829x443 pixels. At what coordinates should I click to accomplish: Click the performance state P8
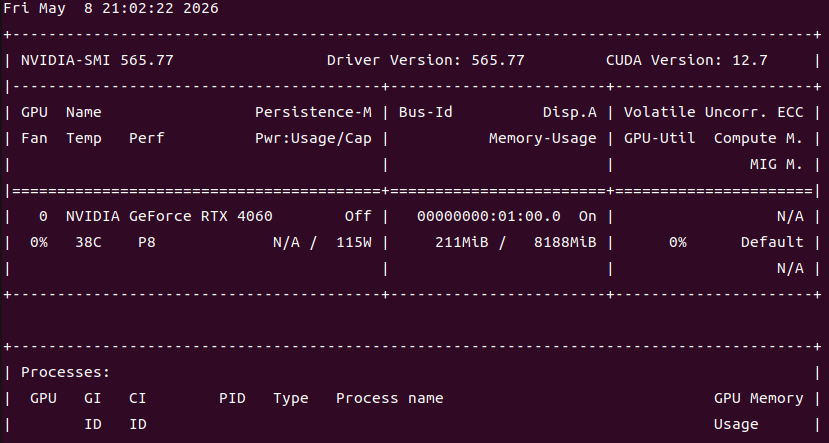[x=146, y=242]
